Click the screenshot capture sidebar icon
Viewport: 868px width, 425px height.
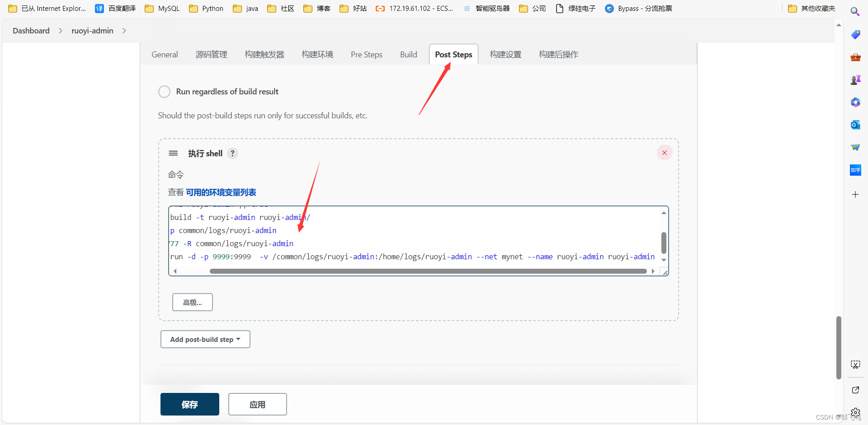855,364
